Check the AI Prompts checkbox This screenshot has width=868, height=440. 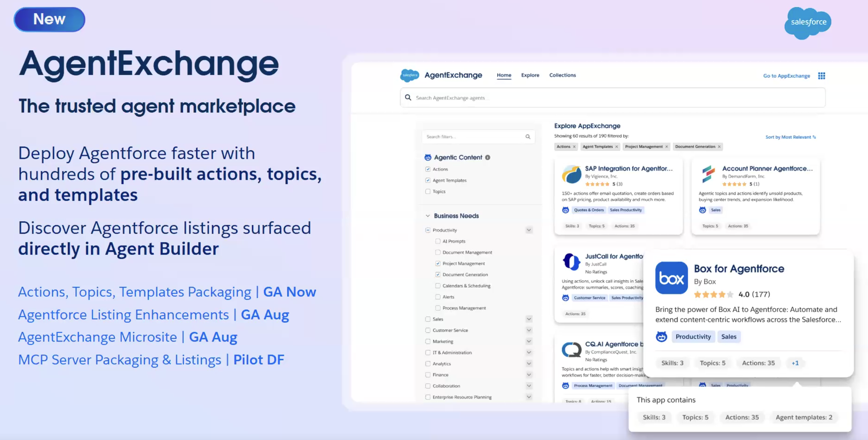coord(438,241)
